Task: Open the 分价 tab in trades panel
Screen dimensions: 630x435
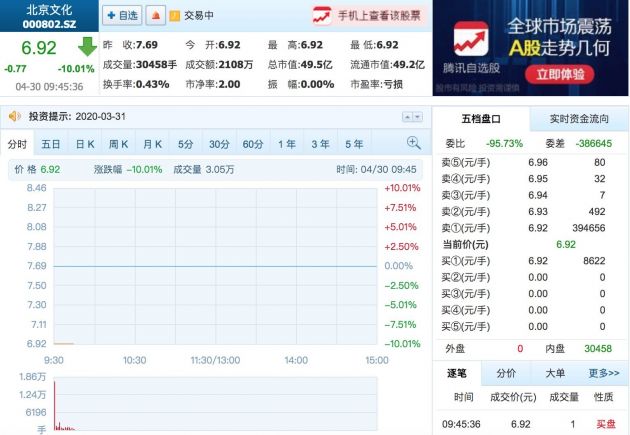Action: pos(506,373)
